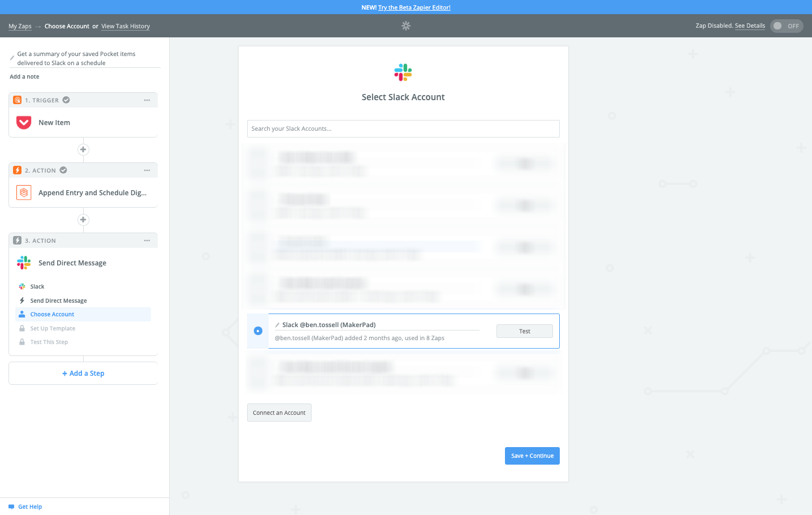
Task: Expand the New Item trigger step
Action: pos(83,122)
